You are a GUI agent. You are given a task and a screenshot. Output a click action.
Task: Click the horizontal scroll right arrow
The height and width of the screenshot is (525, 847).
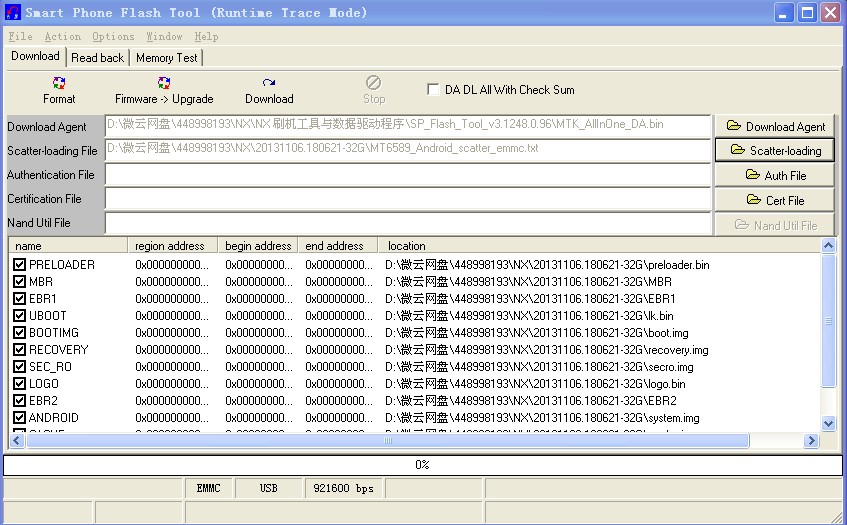pos(811,441)
